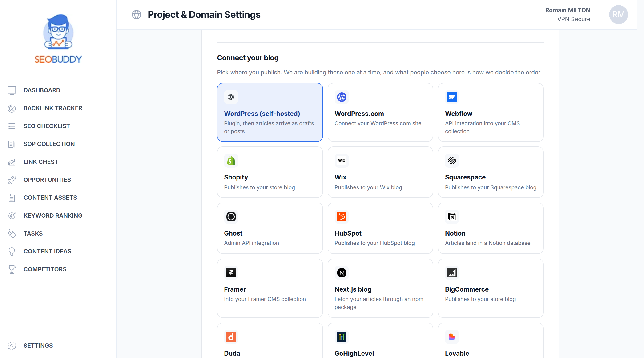Open Tasks in the sidebar
This screenshot has height=358, width=644.
33,233
